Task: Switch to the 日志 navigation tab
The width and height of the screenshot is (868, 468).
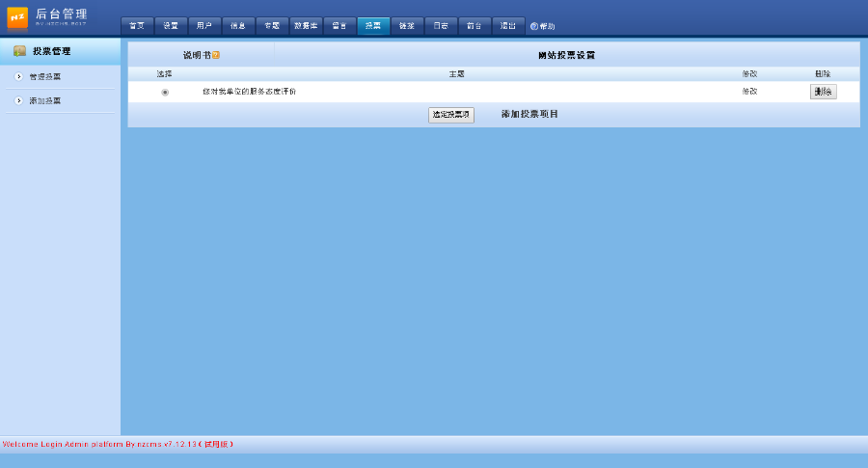Action: tap(441, 26)
